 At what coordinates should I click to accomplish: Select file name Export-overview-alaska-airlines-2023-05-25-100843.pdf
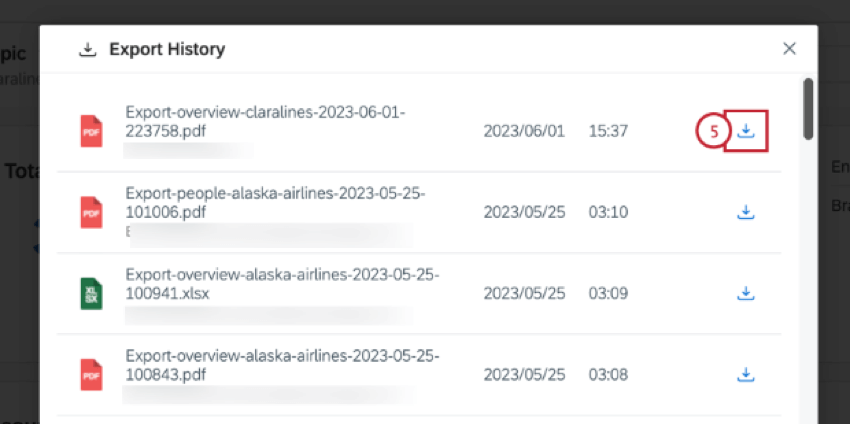click(x=282, y=366)
